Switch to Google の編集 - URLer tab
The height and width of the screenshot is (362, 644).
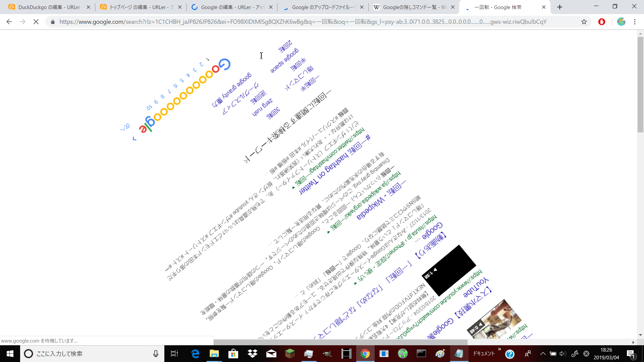232,7
